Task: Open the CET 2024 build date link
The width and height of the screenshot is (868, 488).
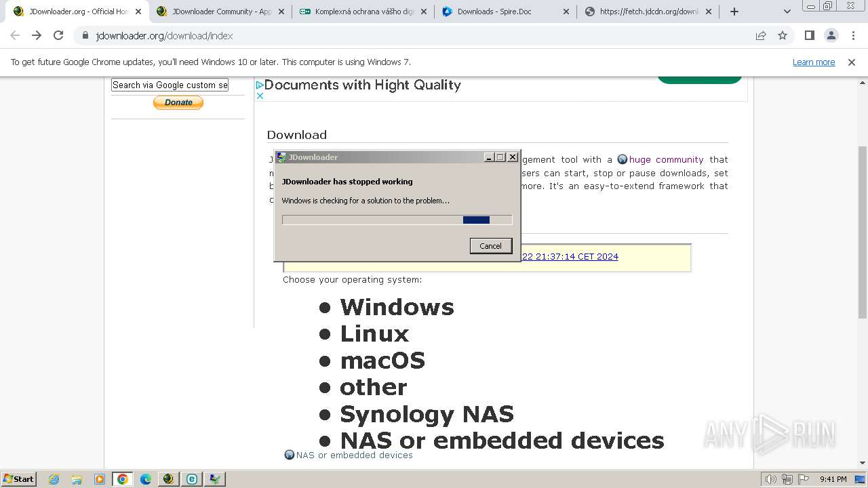Action: point(570,257)
